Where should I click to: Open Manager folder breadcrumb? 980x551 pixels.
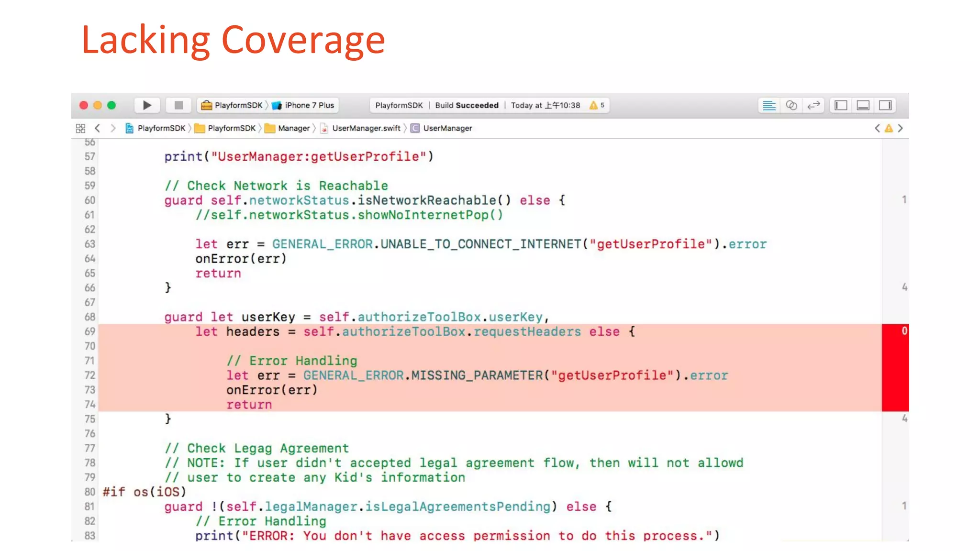tap(288, 128)
